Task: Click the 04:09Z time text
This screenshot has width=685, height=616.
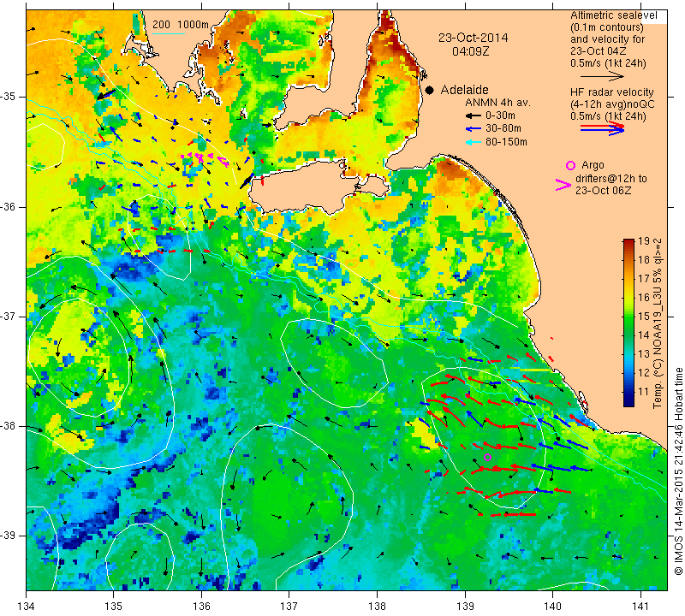Action: [470, 51]
